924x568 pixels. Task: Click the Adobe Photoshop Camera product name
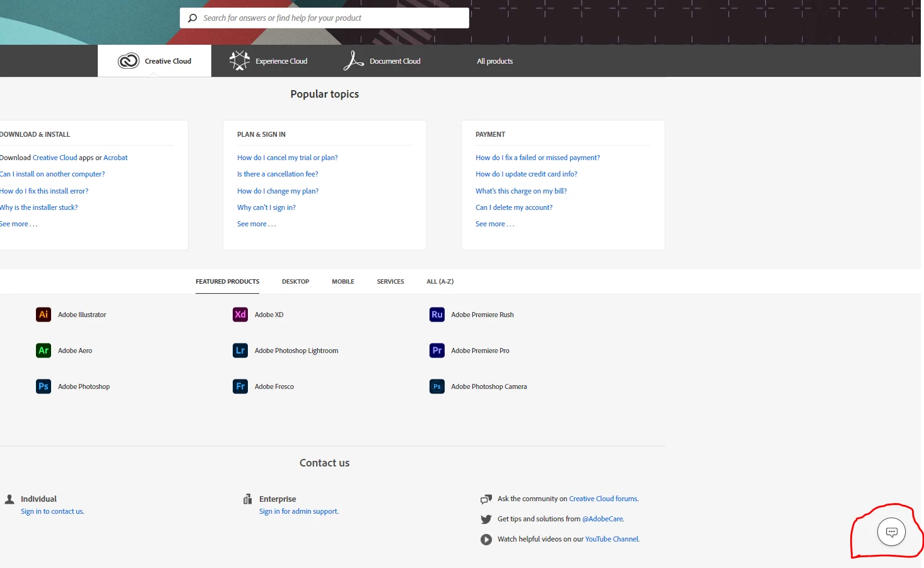pyautogui.click(x=489, y=386)
